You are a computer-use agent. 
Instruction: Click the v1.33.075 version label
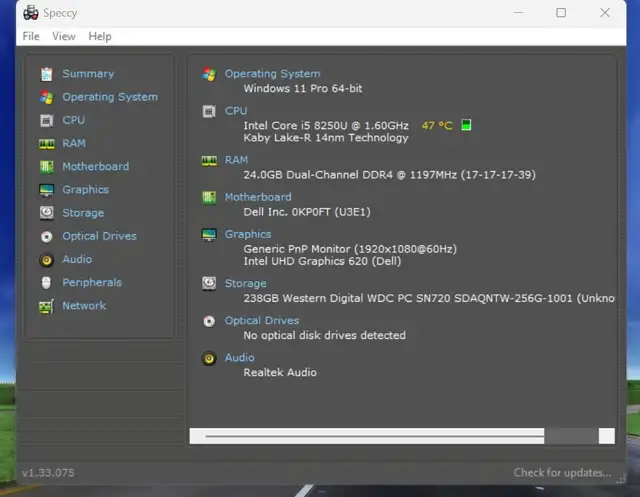pos(48,473)
